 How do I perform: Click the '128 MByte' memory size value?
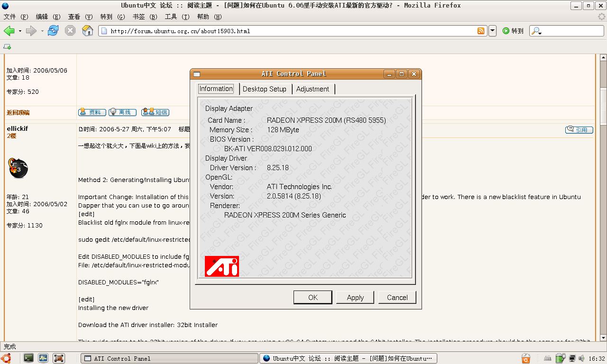283,130
